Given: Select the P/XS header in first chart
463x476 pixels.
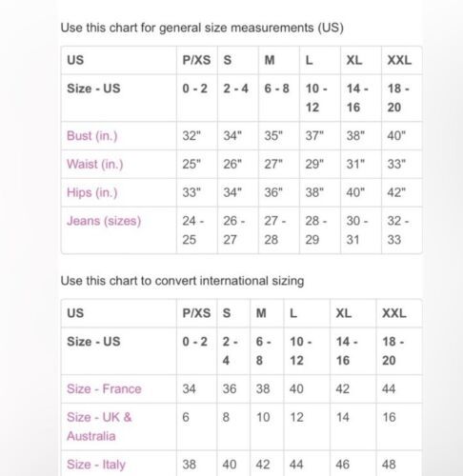Looking at the screenshot, I should [x=196, y=60].
